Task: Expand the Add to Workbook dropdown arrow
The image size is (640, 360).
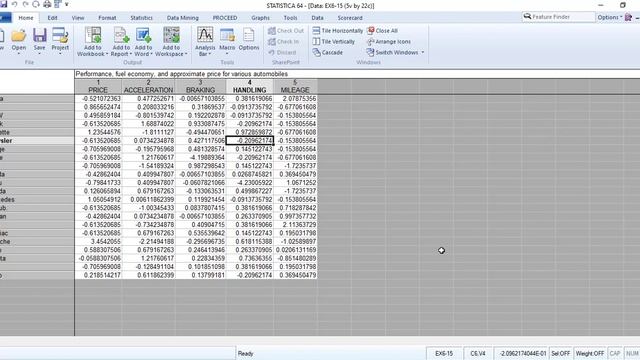Action: (107, 54)
